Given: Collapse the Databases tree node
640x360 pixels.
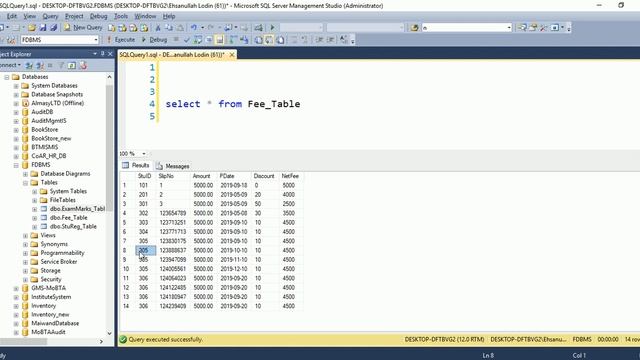Looking at the screenshot, I should tap(7, 77).
